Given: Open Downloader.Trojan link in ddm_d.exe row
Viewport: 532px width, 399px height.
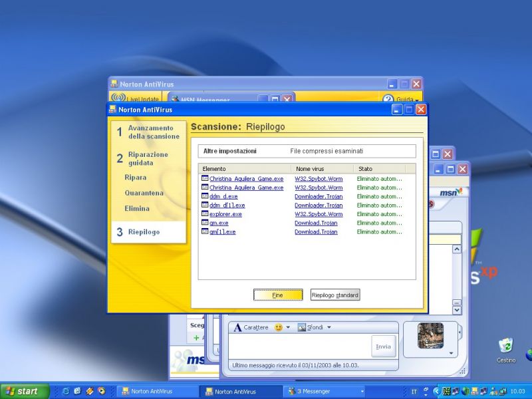Looking at the screenshot, I should coord(319,196).
